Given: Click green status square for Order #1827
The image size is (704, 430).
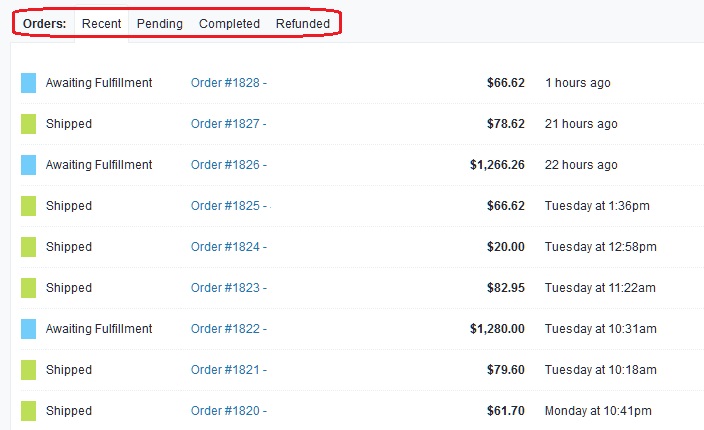Looking at the screenshot, I should pos(28,124).
